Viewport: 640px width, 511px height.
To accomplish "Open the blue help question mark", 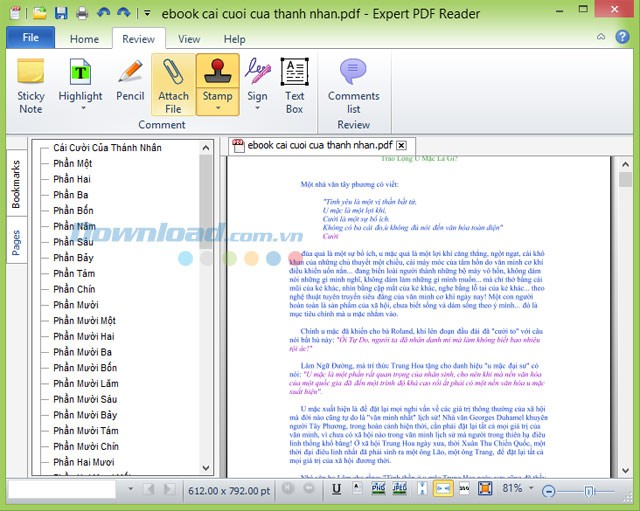I will click(622, 37).
